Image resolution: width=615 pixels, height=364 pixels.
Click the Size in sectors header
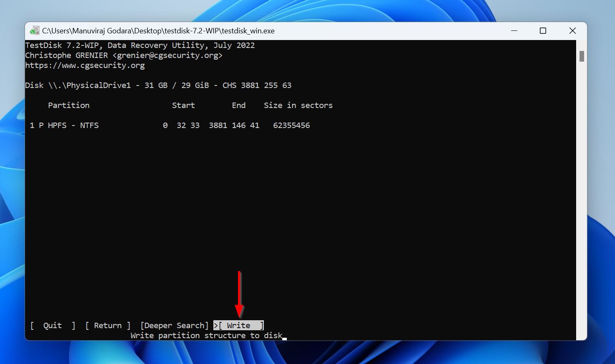pyautogui.click(x=298, y=105)
